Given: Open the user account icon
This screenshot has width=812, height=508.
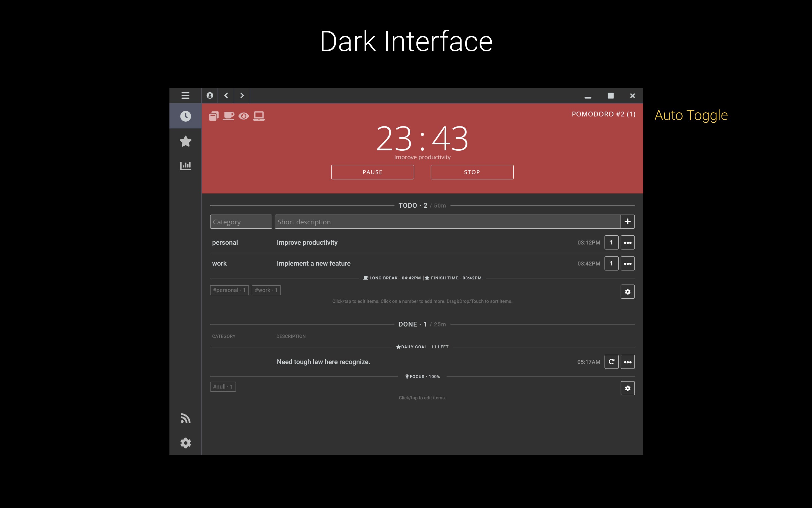Looking at the screenshot, I should pos(210,95).
